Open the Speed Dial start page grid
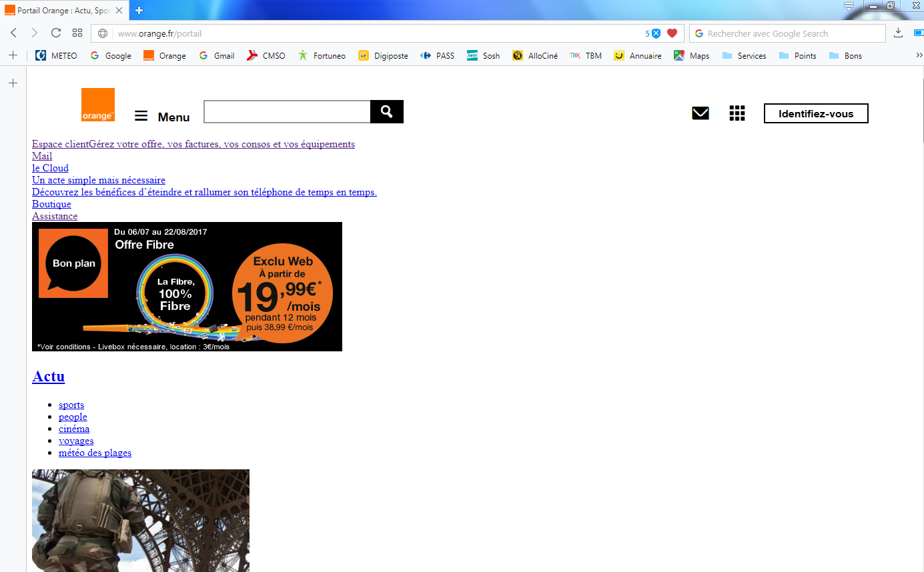The width and height of the screenshot is (924, 572). point(77,33)
